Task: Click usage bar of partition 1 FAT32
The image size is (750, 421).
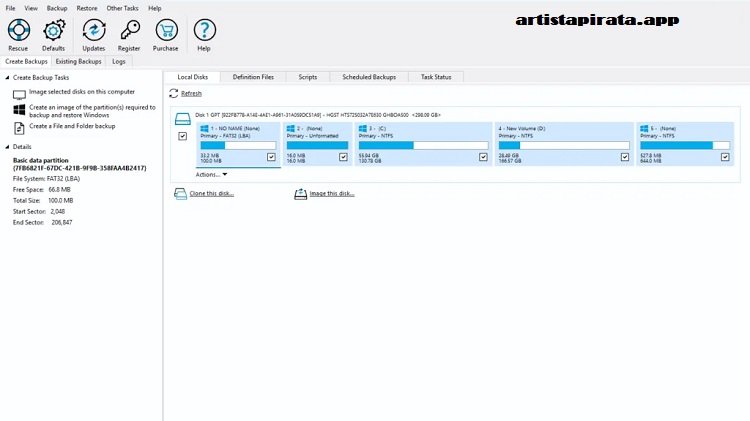Action: pos(238,145)
